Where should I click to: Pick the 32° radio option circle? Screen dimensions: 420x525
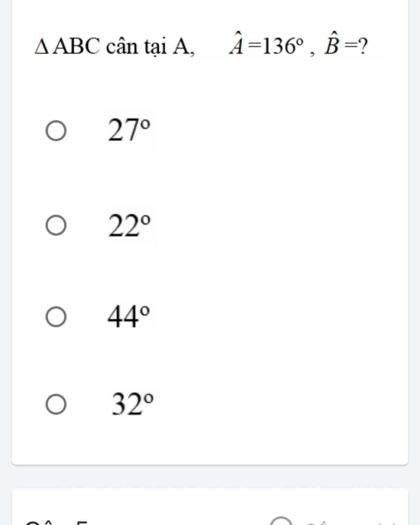tap(55, 404)
